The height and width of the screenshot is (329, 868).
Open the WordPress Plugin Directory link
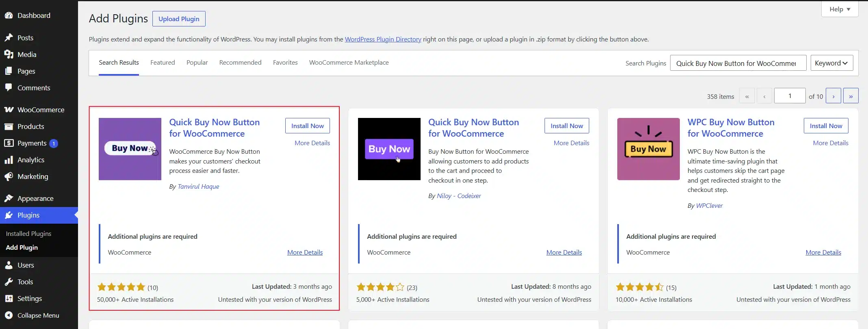(383, 39)
